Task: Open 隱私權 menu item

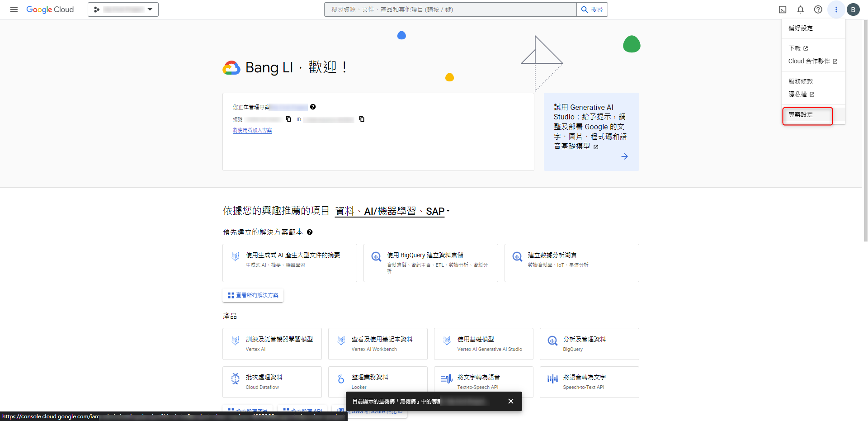Action: point(813,94)
